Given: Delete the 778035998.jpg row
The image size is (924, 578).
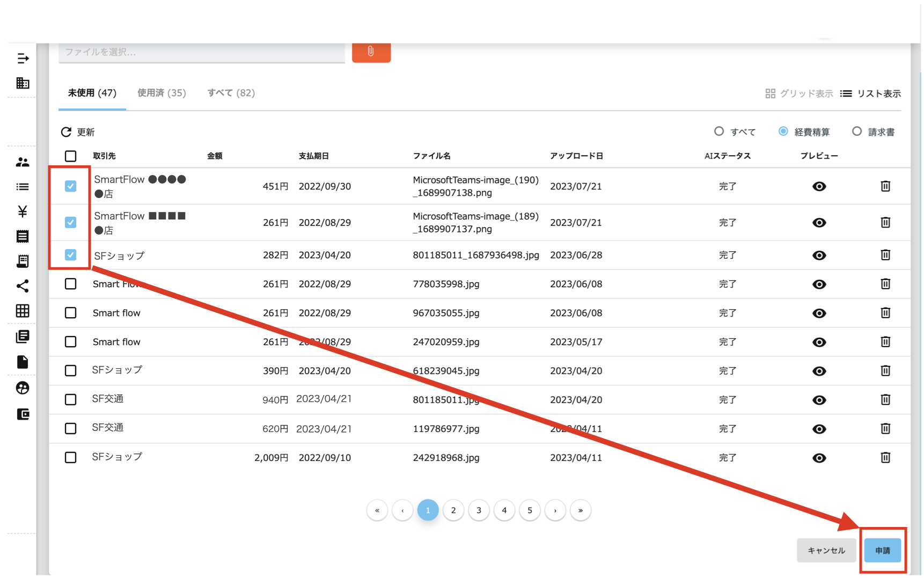Looking at the screenshot, I should pyautogui.click(x=885, y=284).
